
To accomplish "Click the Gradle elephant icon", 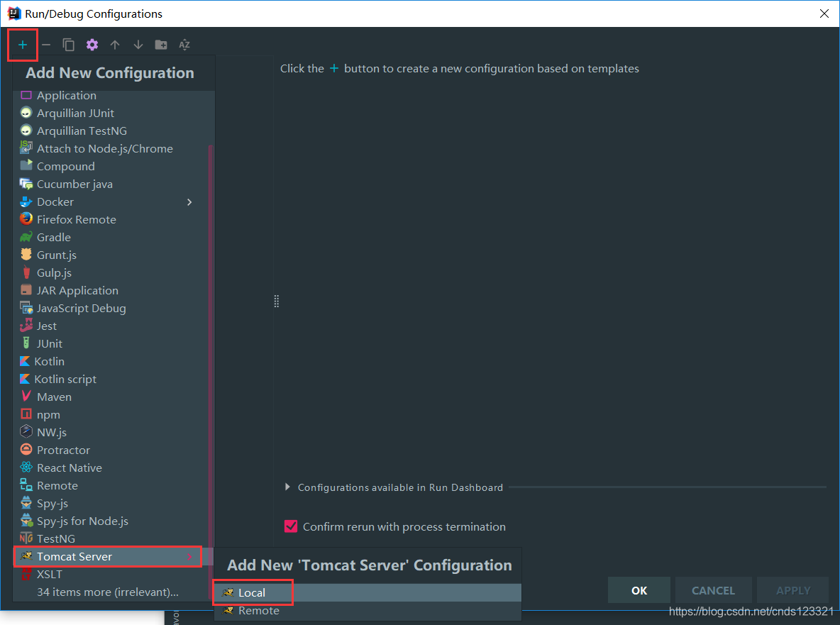I will [x=26, y=237].
